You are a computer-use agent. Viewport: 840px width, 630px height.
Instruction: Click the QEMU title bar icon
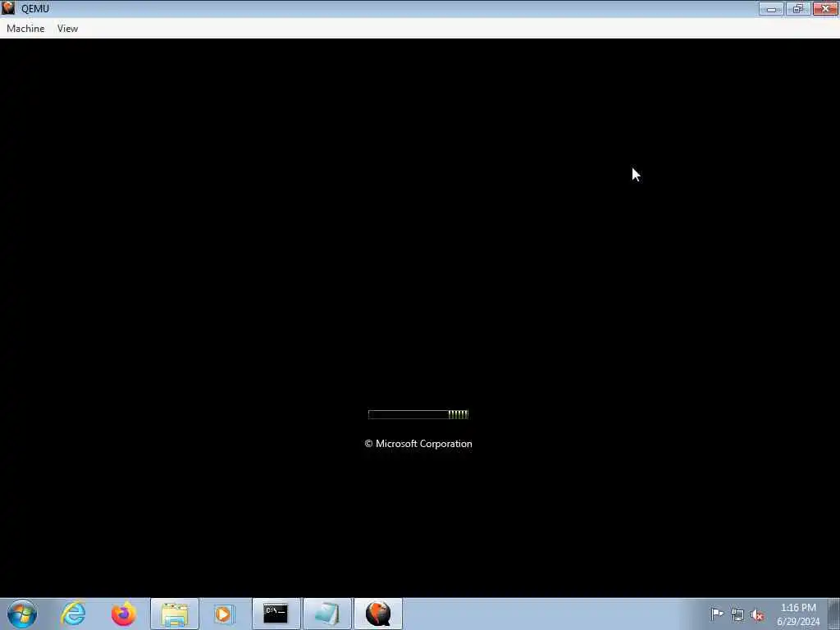click(x=8, y=8)
